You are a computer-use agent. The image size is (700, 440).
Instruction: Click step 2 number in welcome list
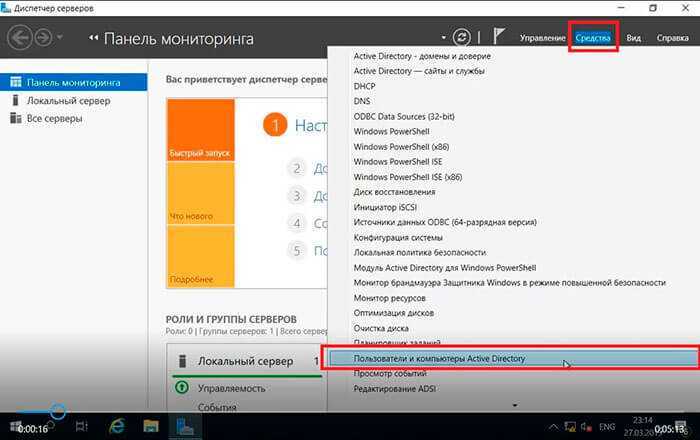[296, 169]
